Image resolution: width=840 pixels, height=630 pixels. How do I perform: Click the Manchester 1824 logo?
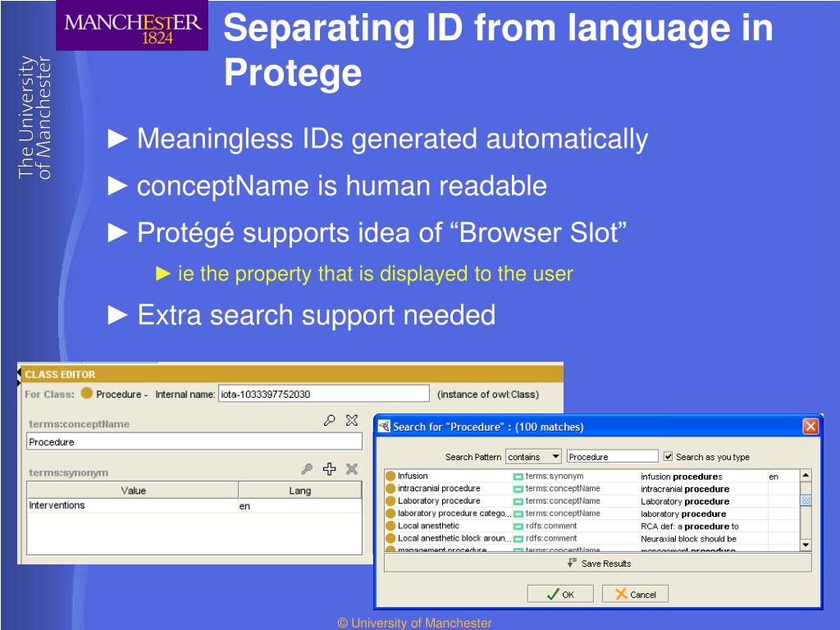(x=132, y=25)
